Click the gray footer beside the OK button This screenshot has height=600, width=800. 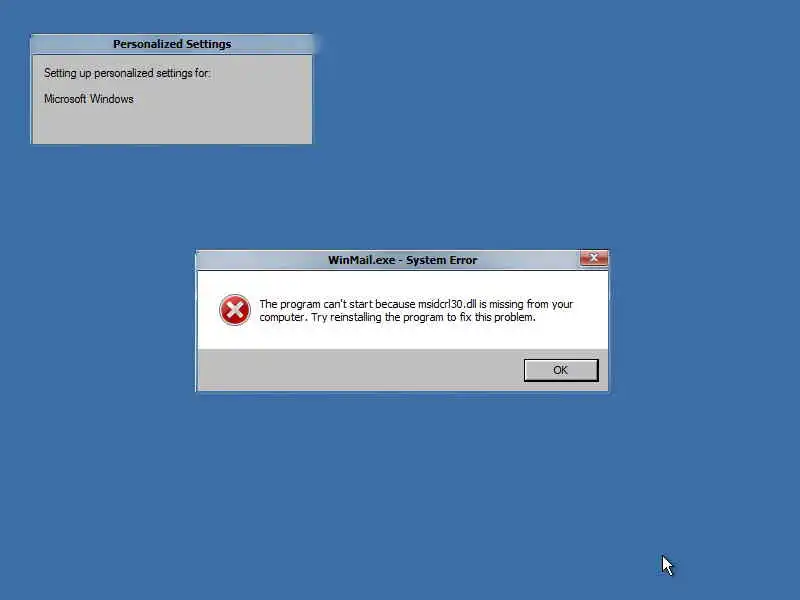[357, 370]
